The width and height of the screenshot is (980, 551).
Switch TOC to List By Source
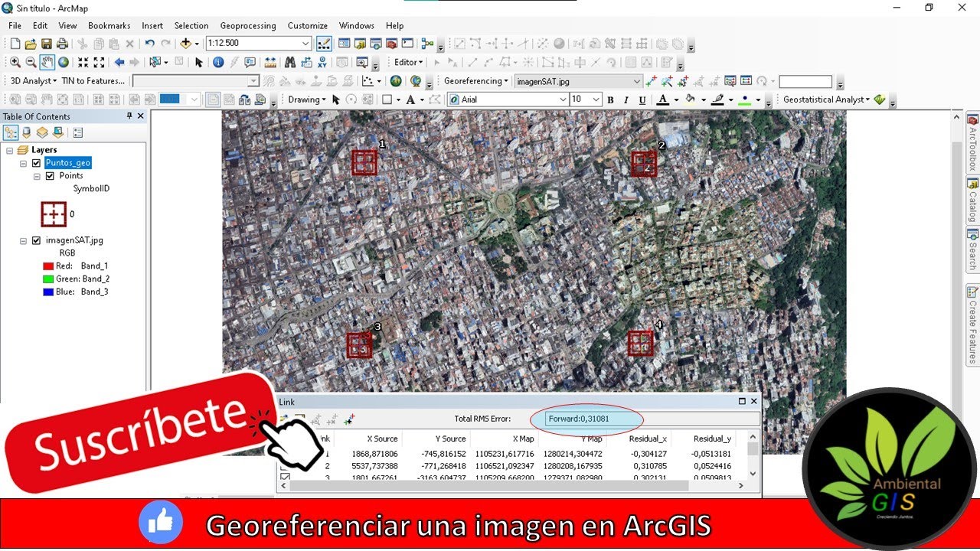(27, 132)
